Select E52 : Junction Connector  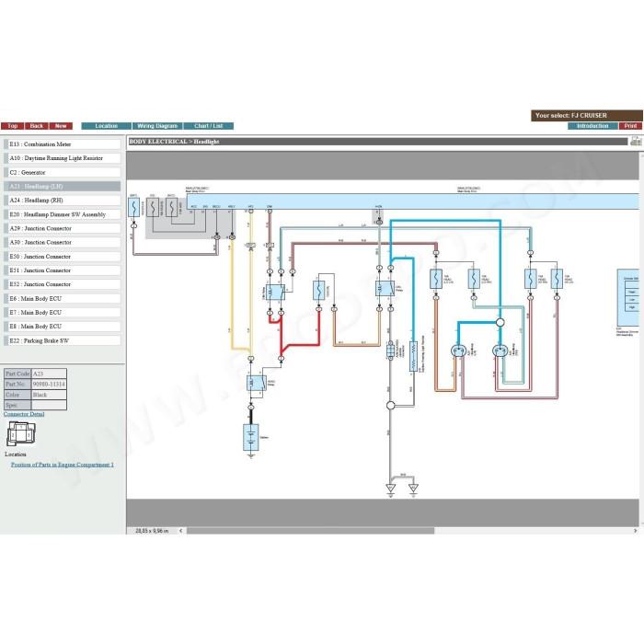[x=62, y=284]
